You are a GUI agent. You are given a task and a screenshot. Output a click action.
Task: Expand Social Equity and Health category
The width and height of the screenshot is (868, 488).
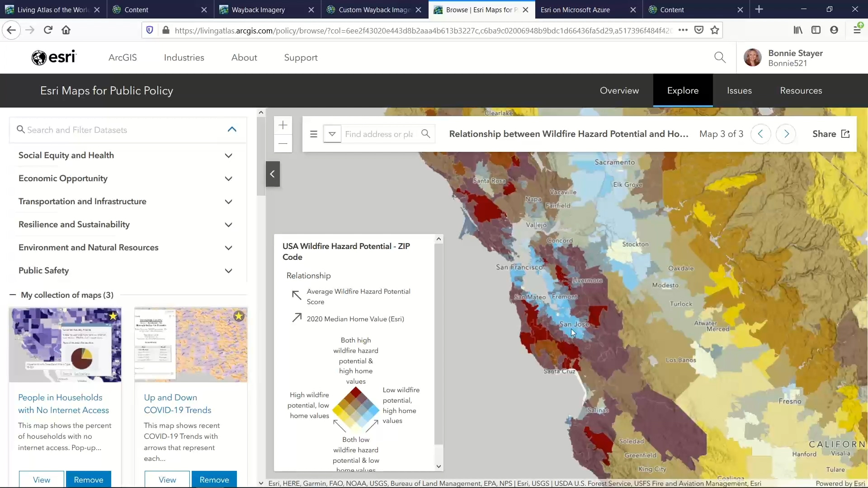pyautogui.click(x=228, y=155)
